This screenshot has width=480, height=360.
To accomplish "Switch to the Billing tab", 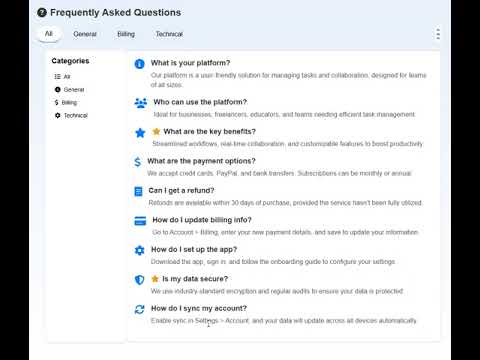I will click(126, 34).
